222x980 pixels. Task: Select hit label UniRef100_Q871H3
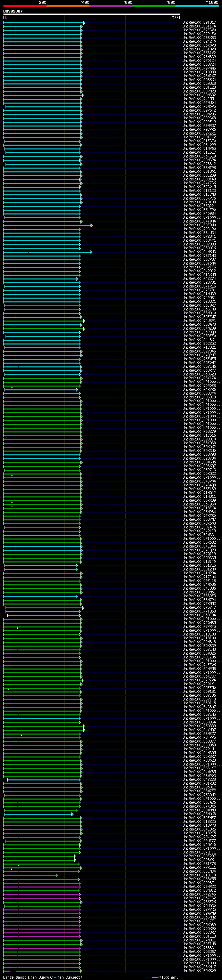coord(199,256)
